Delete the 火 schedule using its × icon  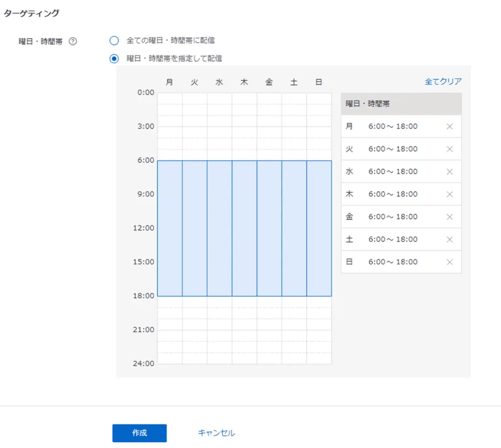pyautogui.click(x=450, y=149)
